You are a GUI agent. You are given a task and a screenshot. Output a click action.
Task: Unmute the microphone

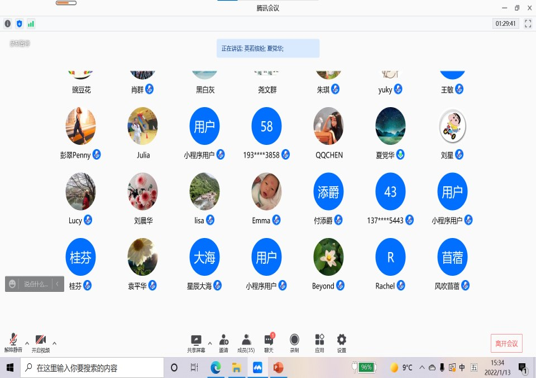[x=13, y=343]
